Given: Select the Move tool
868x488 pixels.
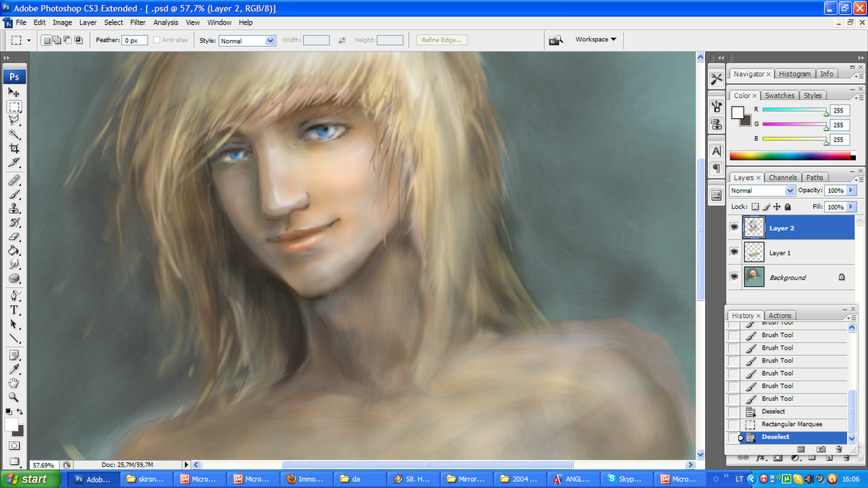Looking at the screenshot, I should [14, 92].
